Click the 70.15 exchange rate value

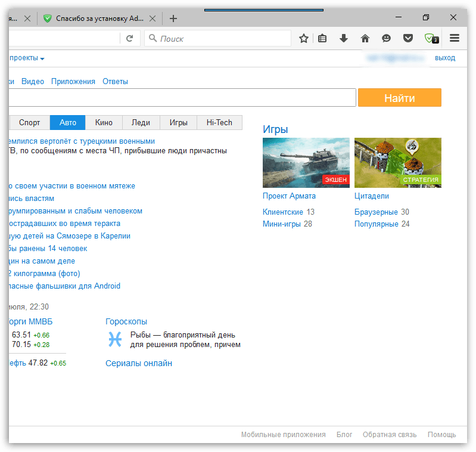point(21,345)
